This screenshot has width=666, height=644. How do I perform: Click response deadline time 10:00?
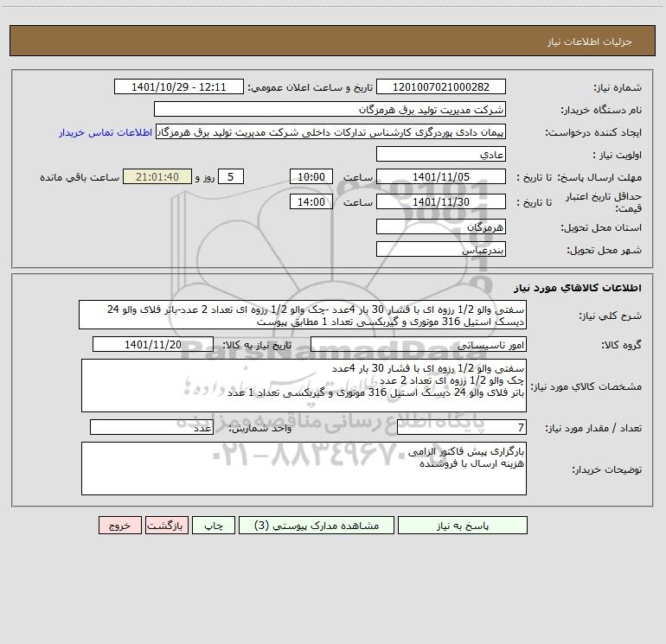(x=311, y=176)
